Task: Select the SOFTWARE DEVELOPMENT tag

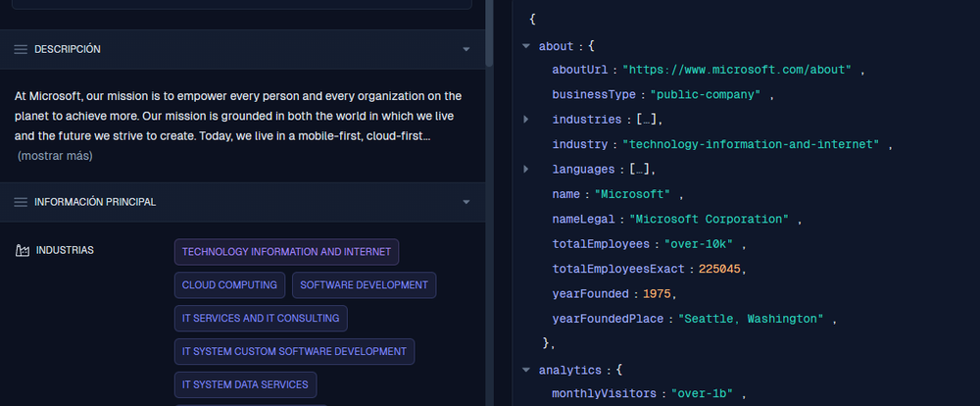Action: point(364,285)
